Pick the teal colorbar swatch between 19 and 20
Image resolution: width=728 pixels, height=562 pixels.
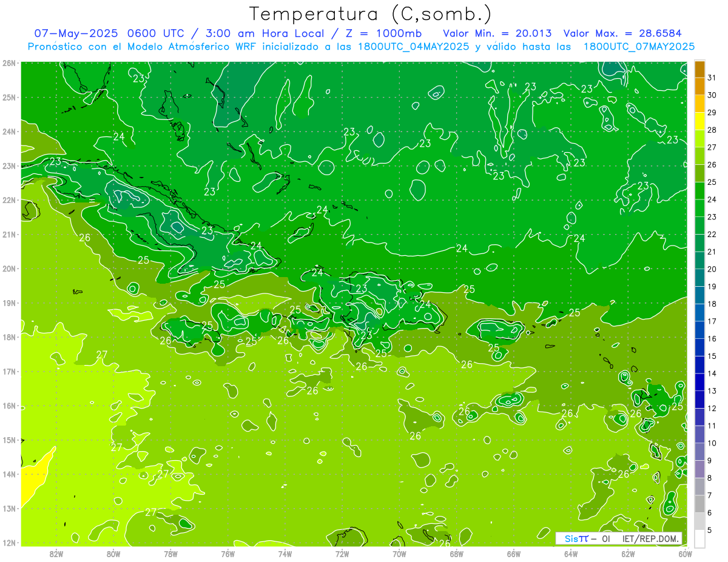699,278
